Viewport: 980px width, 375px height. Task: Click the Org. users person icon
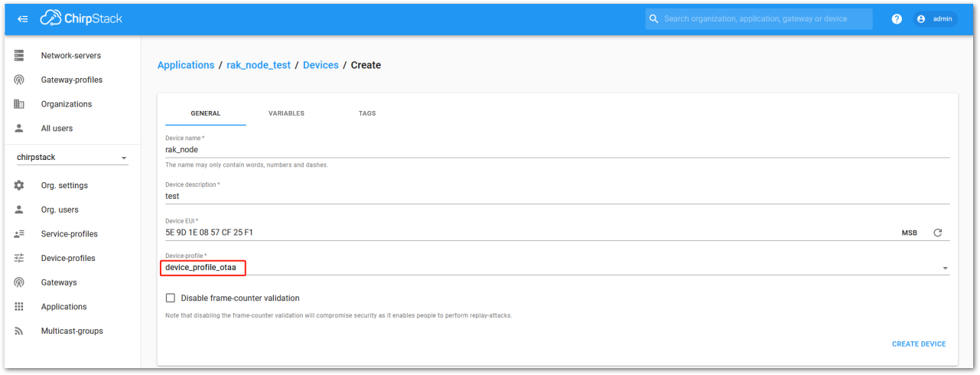pos(19,210)
